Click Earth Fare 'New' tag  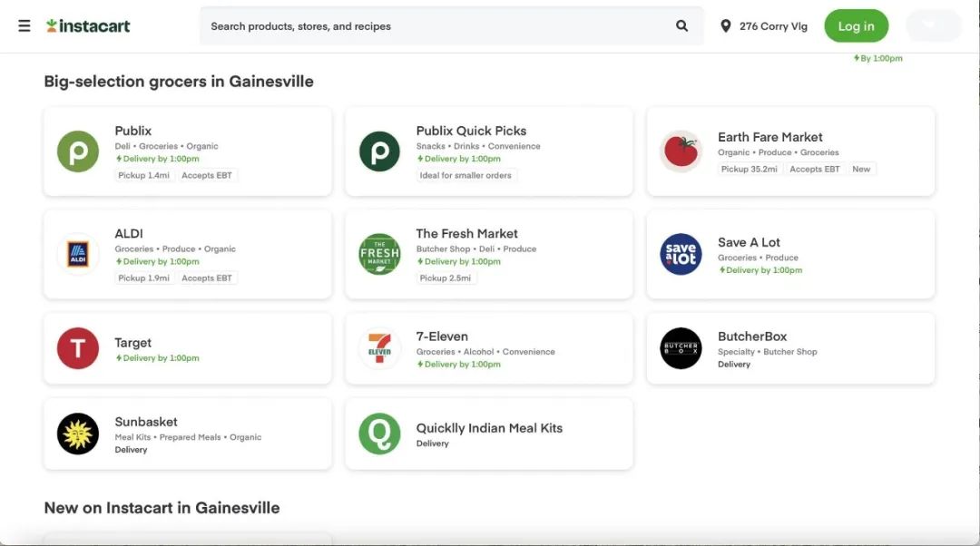tap(861, 170)
